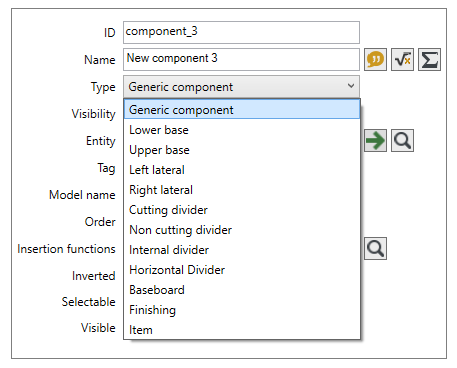Pick Horizontal Divider option
Viewport: 457px width, 368px height.
[x=242, y=270]
